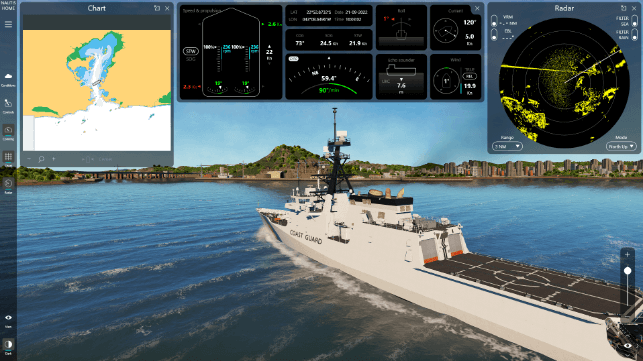Image resolution: width=643 pixels, height=361 pixels.
Task: Open the hamburger menu in the sidebar
Action: [x=8, y=25]
